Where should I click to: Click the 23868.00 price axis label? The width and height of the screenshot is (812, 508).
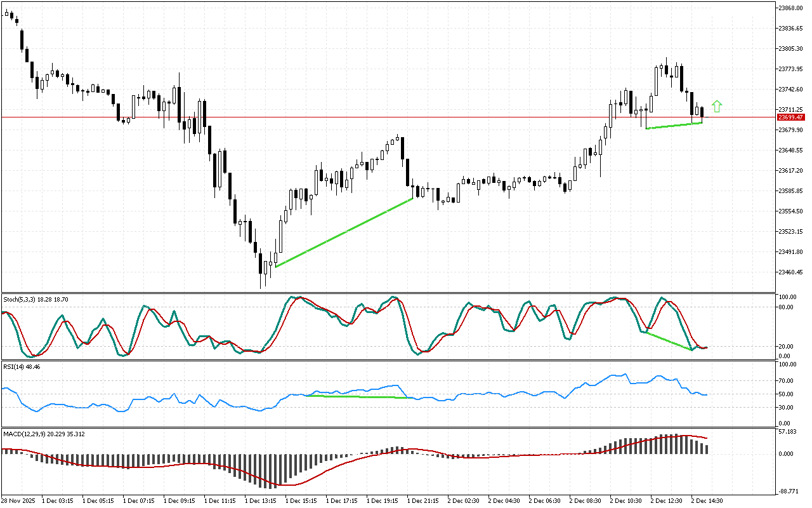790,8
